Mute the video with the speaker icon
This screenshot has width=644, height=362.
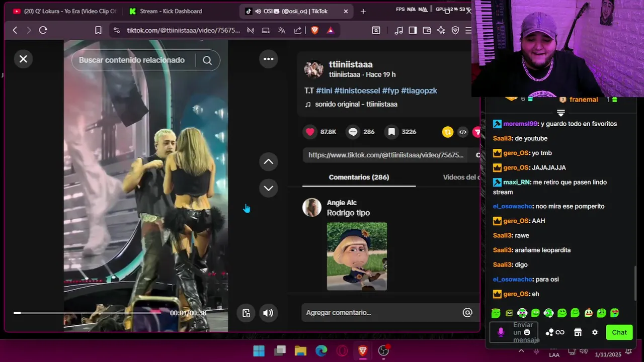268,313
